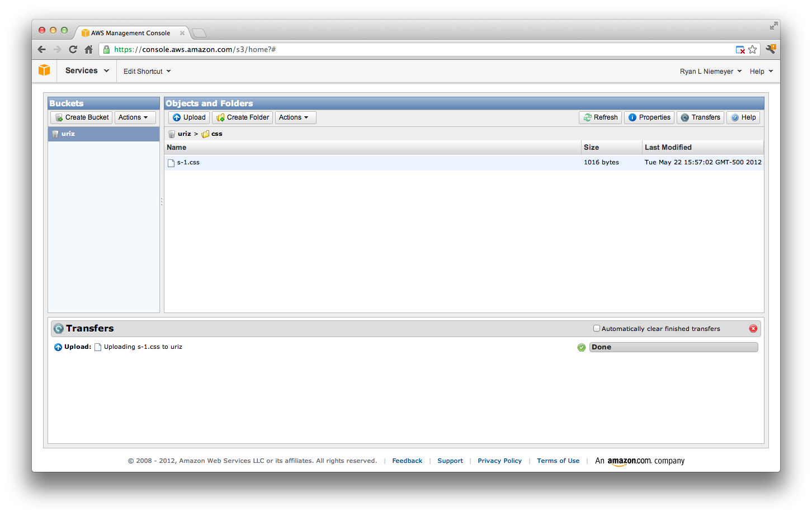Screen dimensions: 812x516
Task: Open the Services dropdown
Action: [x=86, y=71]
